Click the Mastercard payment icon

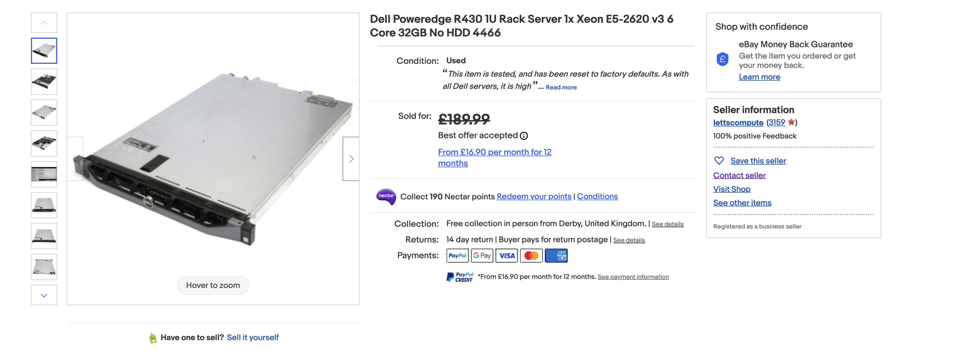click(x=531, y=256)
